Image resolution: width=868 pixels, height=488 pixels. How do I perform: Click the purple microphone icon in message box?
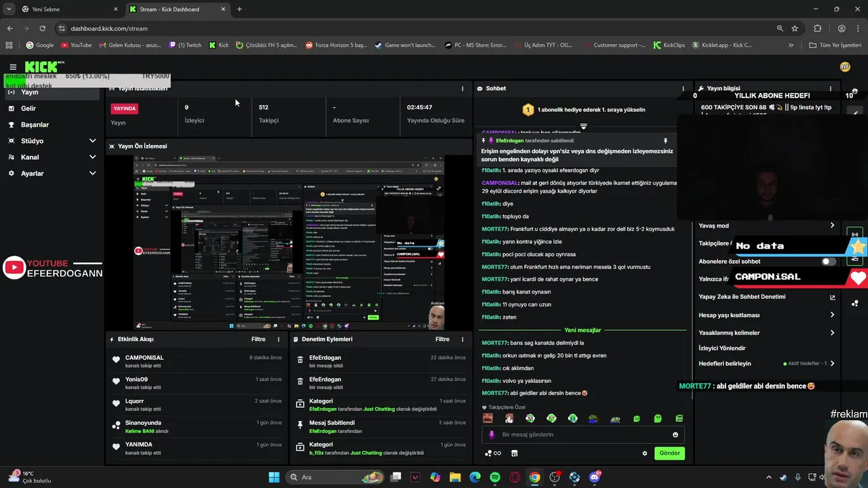click(x=492, y=434)
